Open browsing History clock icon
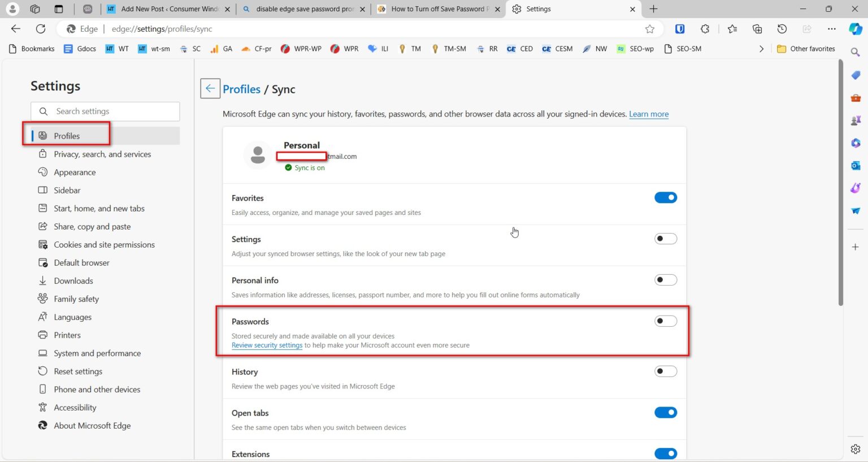The image size is (868, 462). (x=782, y=29)
